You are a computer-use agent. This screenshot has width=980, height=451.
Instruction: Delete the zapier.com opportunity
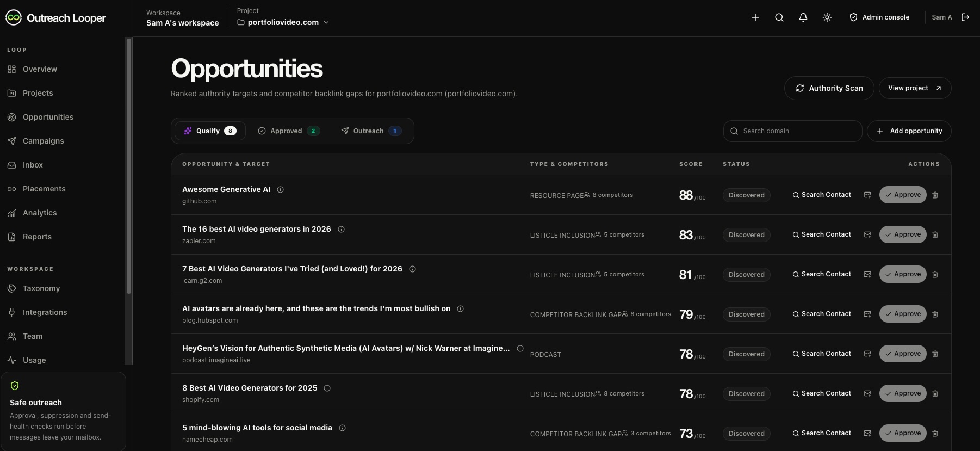[935, 234]
